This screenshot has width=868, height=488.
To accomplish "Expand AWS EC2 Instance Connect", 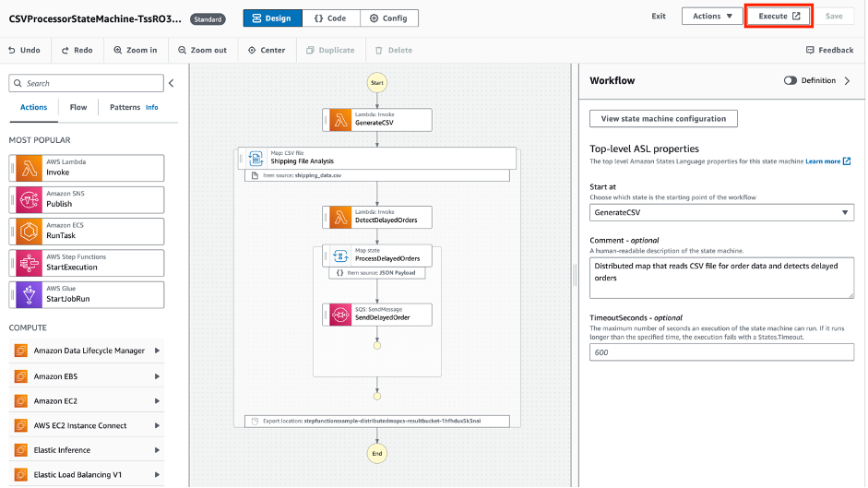I will (157, 425).
